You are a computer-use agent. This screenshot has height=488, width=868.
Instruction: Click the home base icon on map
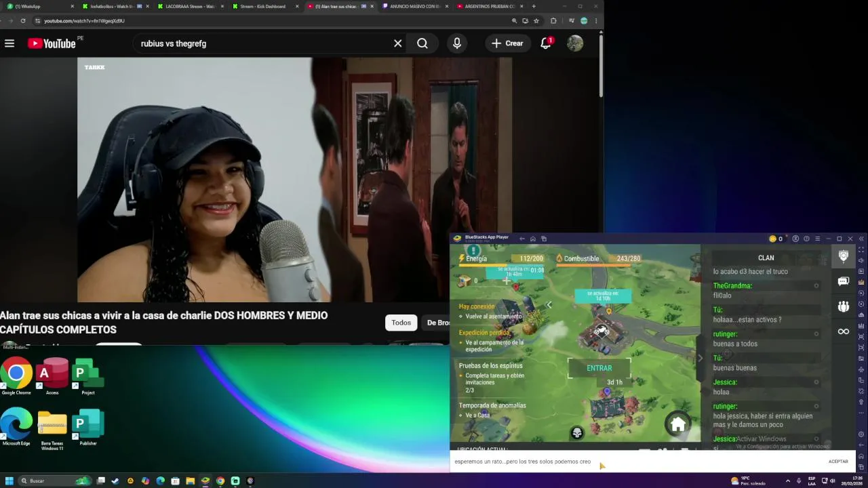pyautogui.click(x=677, y=425)
